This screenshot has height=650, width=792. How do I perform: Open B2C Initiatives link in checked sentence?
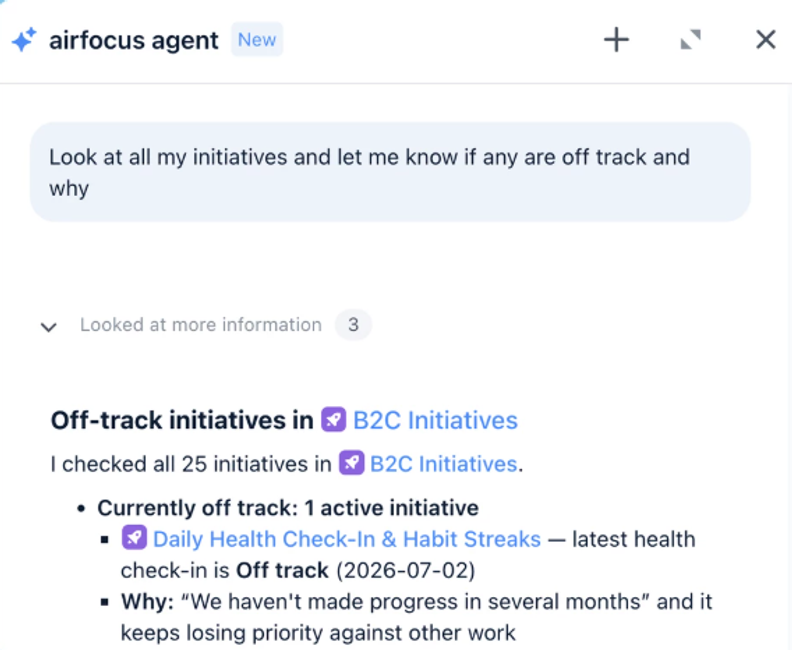[443, 464]
